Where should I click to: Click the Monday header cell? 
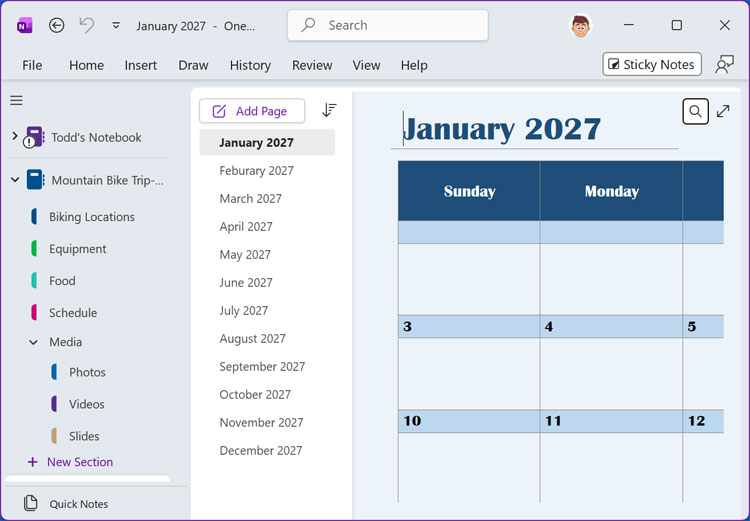pyautogui.click(x=611, y=191)
